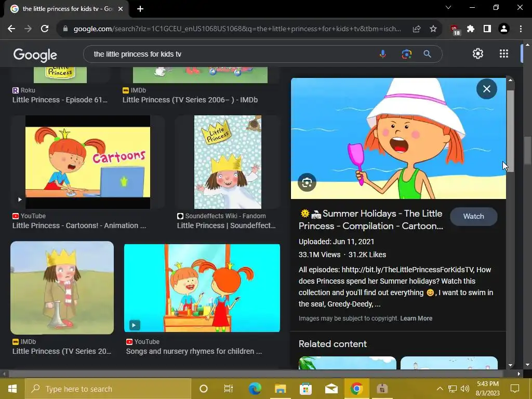
Task: Click the Google search text field
Action: point(231,54)
